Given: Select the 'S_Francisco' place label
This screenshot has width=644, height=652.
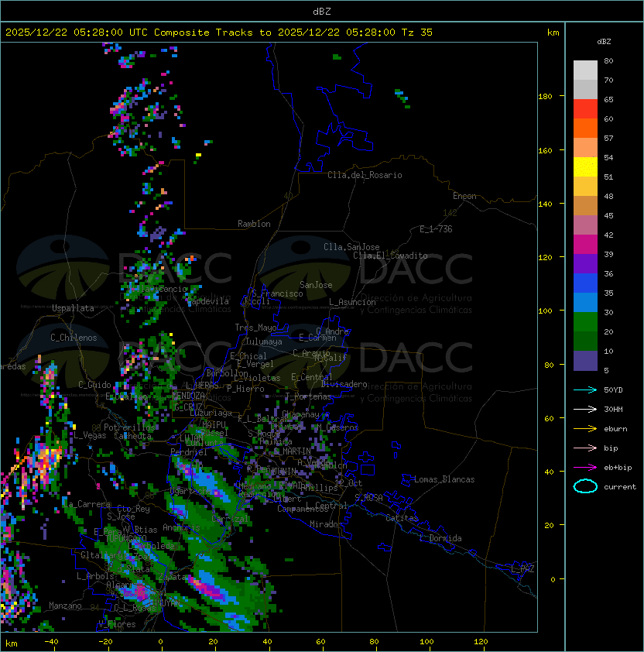Looking at the screenshot, I should pos(277,293).
